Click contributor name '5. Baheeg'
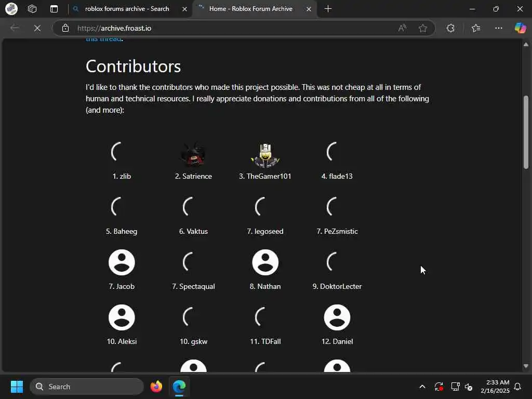The image size is (532, 399). pos(122,231)
